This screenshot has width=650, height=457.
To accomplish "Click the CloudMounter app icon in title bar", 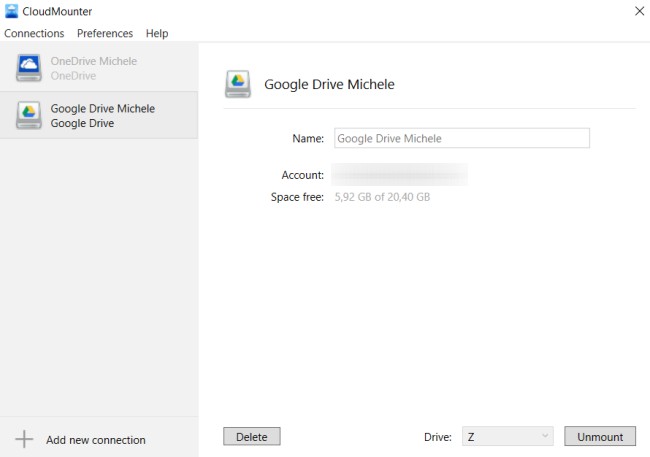I will pyautogui.click(x=11, y=11).
